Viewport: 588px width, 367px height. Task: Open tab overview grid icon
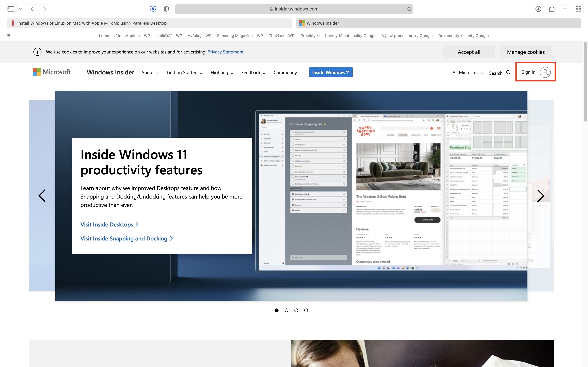pos(578,9)
